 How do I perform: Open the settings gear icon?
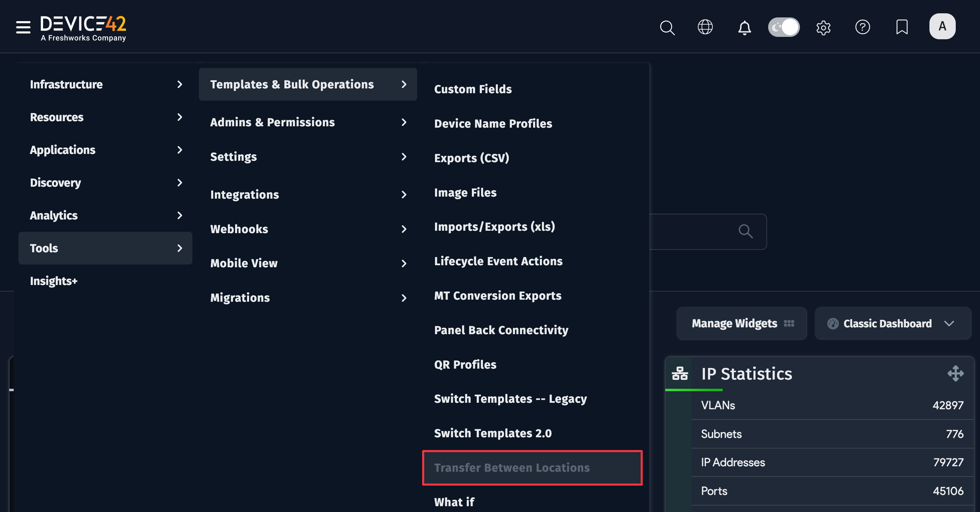[x=823, y=27]
